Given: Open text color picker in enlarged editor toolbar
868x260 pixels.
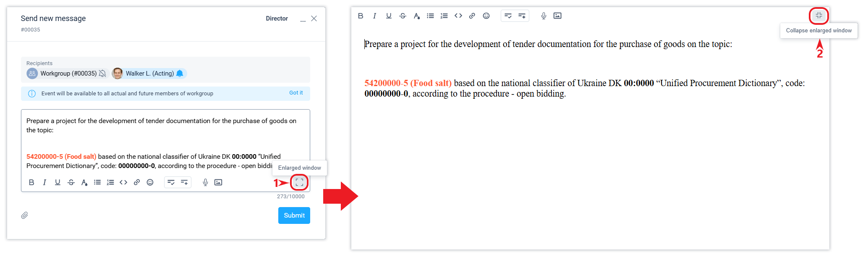Looking at the screenshot, I should 416,16.
